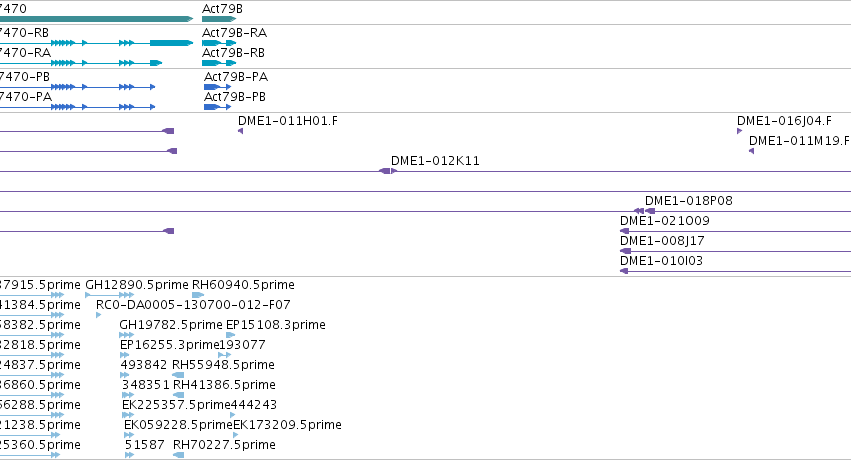The image size is (851, 460).
Task: Select EST 493842 label
Action: [144, 365]
